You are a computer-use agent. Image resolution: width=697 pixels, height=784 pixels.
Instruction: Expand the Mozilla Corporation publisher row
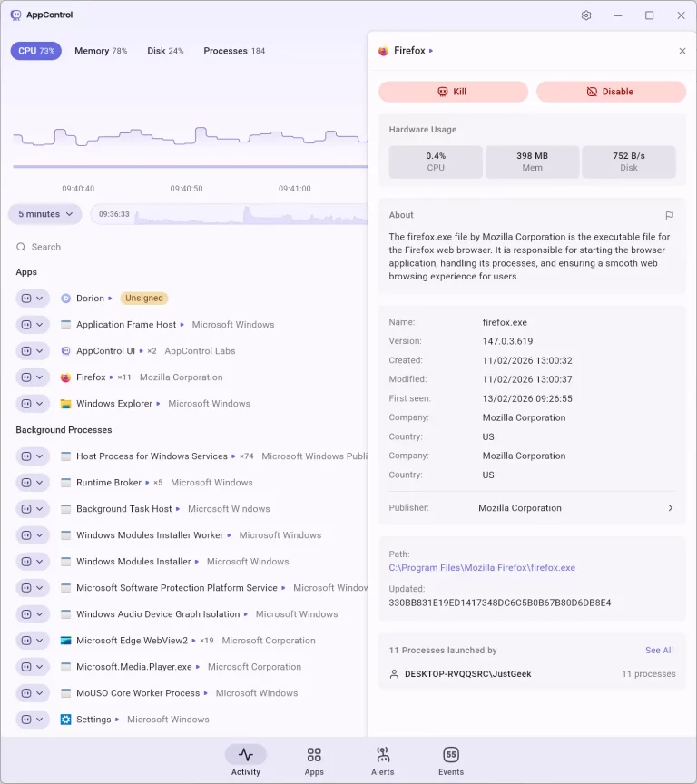pos(671,508)
